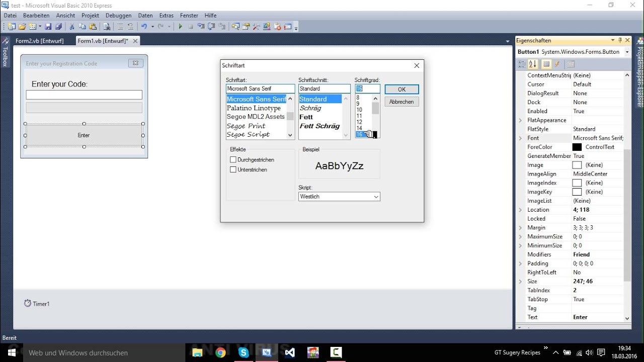Click the New Project toolbar icon

pos(11,26)
